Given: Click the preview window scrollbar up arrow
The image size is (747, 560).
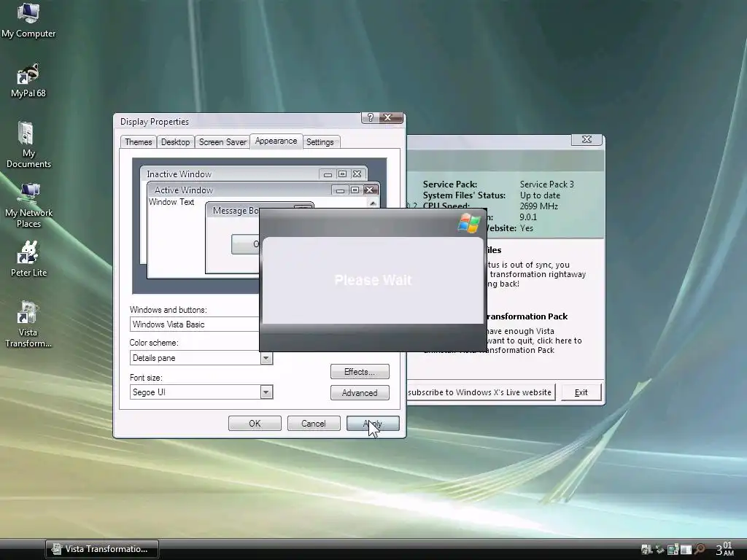Looking at the screenshot, I should tap(373, 203).
